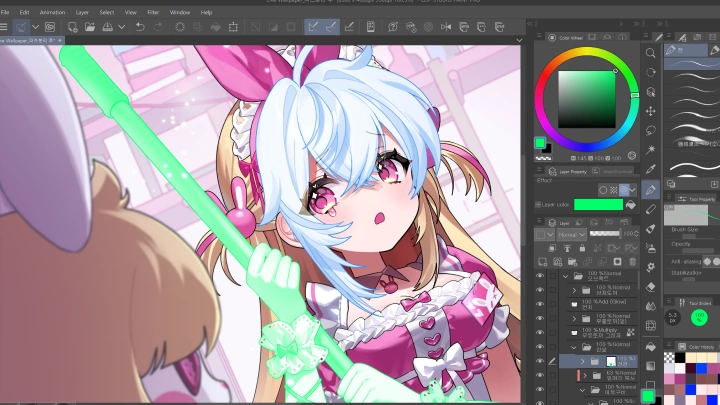Select the Gradient tool
The image size is (720, 405).
(x=650, y=366)
